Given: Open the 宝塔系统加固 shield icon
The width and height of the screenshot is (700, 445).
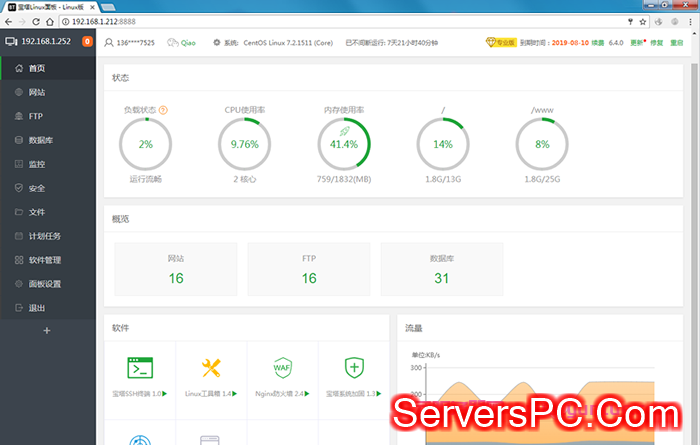Looking at the screenshot, I should pos(353,368).
